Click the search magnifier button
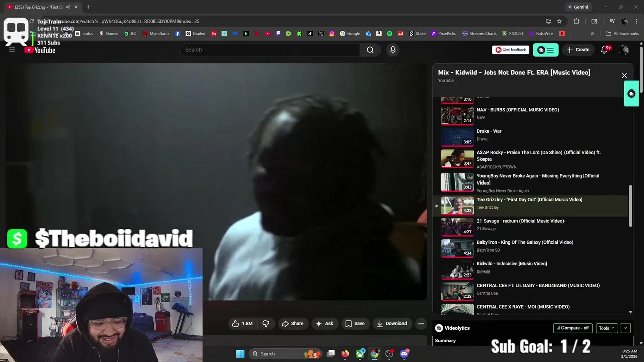 [x=370, y=50]
